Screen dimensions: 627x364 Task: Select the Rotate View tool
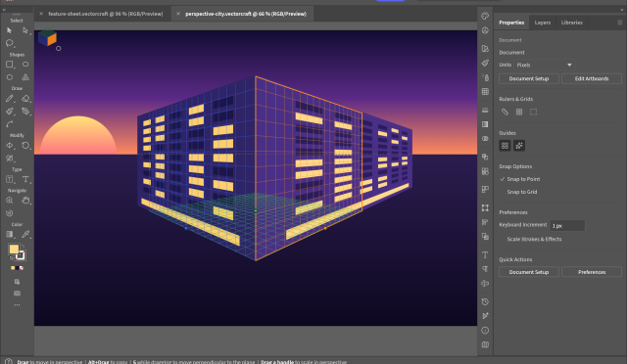(x=10, y=213)
